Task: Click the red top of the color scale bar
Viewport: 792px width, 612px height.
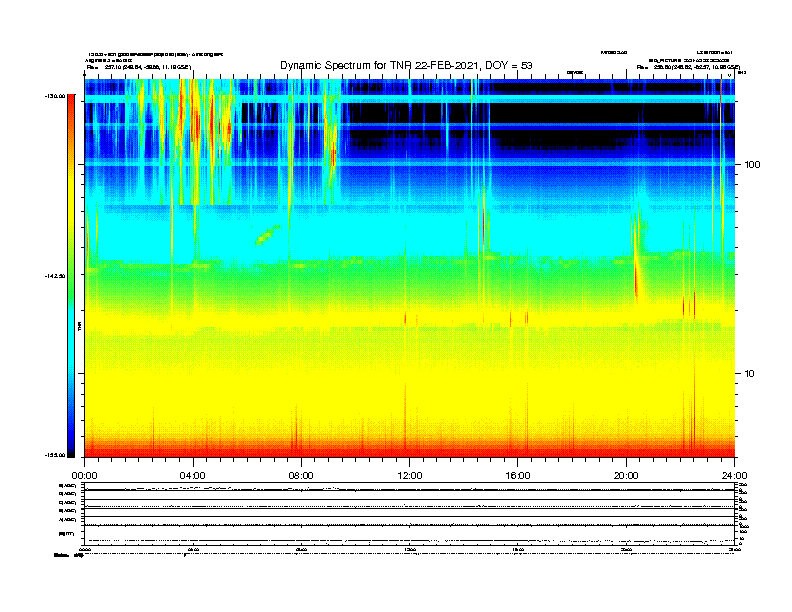Action: tap(71, 104)
